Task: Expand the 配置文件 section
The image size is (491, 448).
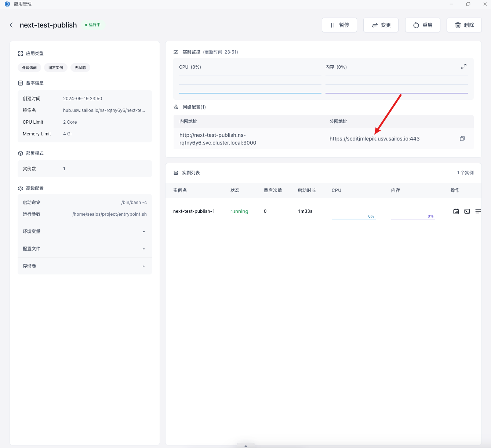Action: click(85, 249)
